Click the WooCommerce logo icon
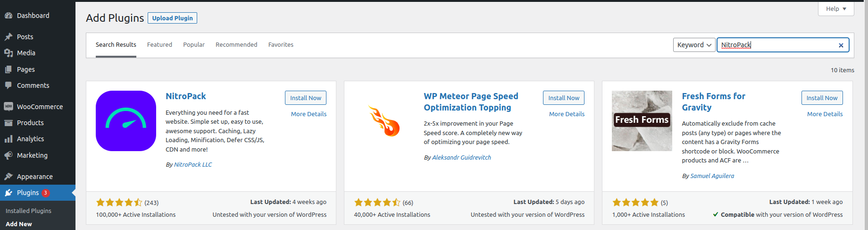This screenshot has height=230, width=868. tap(8, 107)
